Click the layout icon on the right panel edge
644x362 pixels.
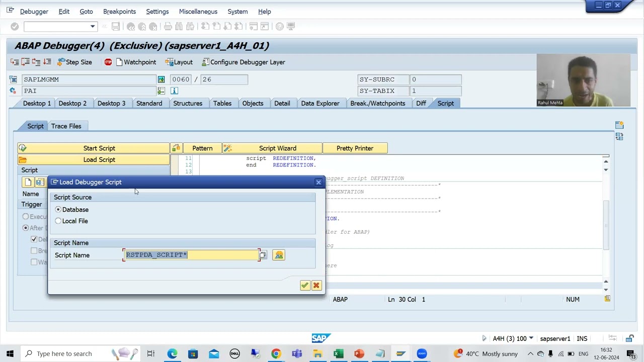click(x=619, y=136)
